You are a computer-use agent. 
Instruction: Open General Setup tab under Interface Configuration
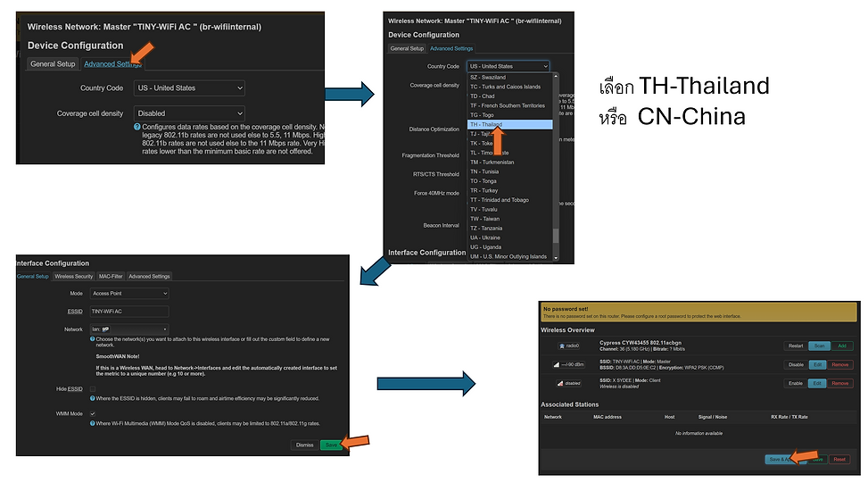click(x=33, y=276)
